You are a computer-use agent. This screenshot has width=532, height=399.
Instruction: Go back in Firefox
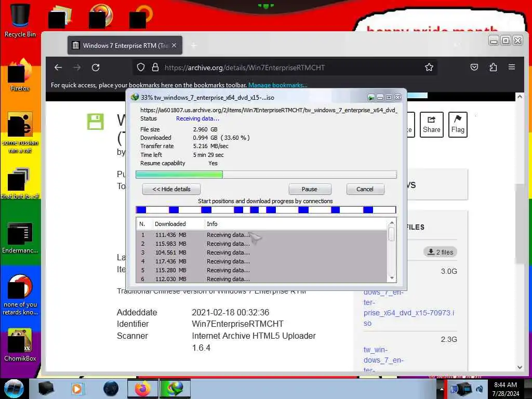click(58, 68)
